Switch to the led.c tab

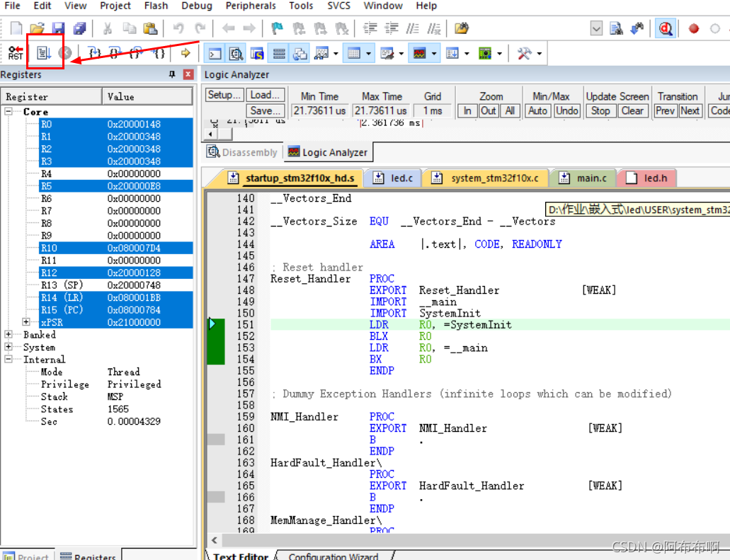pyautogui.click(x=394, y=178)
